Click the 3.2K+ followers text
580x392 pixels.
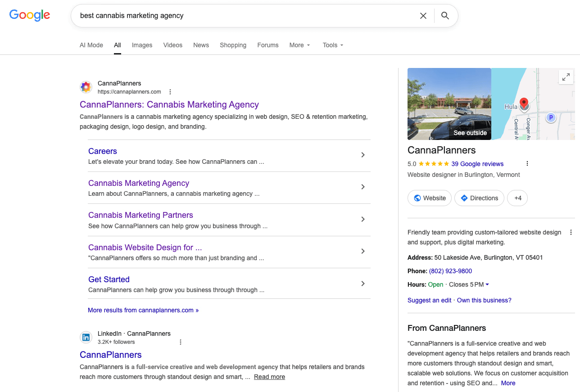click(x=116, y=342)
